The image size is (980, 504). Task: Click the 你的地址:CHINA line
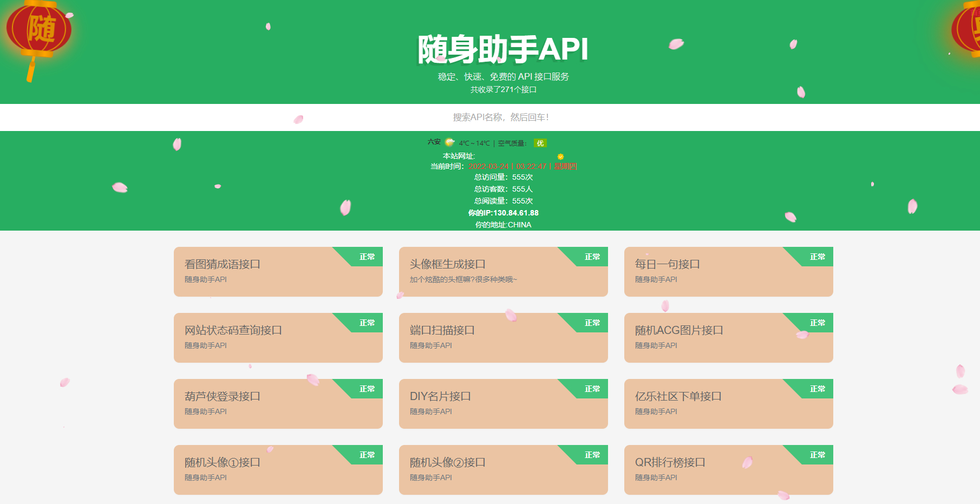coord(504,225)
